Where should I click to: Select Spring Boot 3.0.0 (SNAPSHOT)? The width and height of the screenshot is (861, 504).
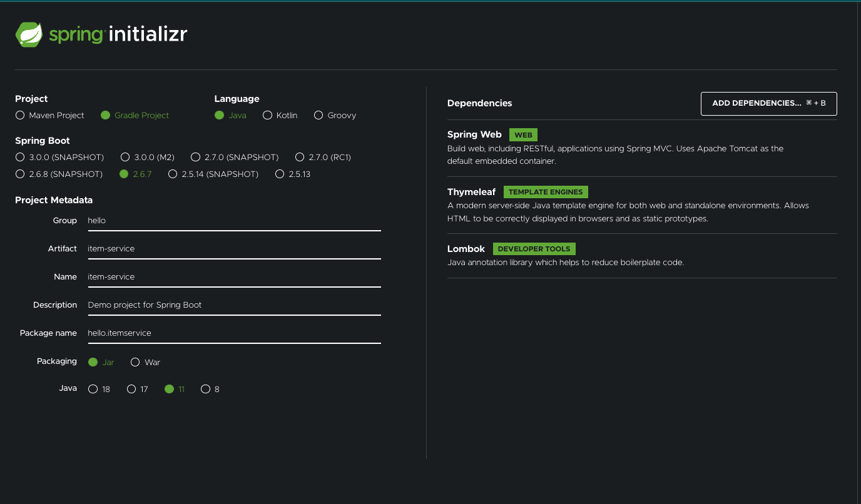[x=20, y=157]
